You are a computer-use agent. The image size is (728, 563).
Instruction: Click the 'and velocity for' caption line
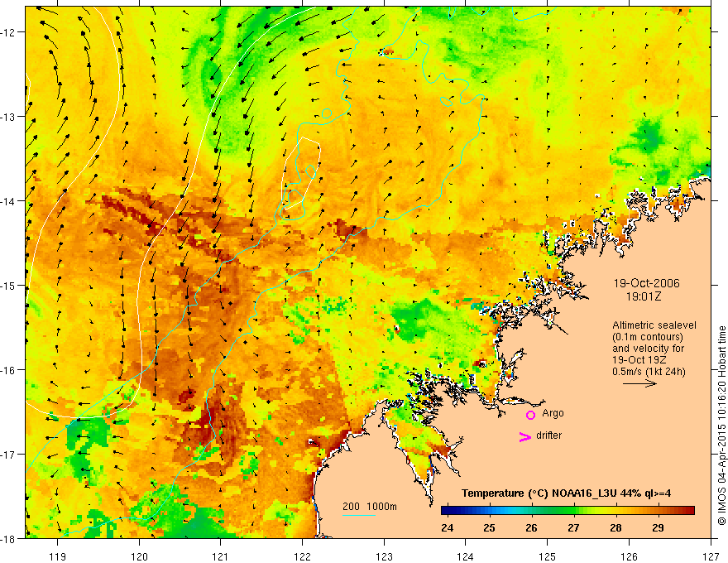click(x=648, y=349)
